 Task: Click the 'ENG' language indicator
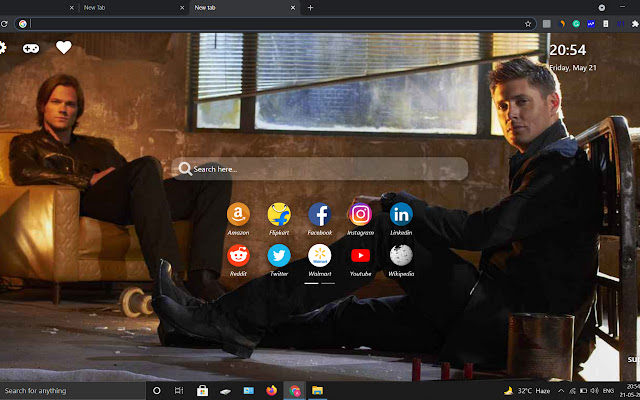pyautogui.click(x=609, y=391)
